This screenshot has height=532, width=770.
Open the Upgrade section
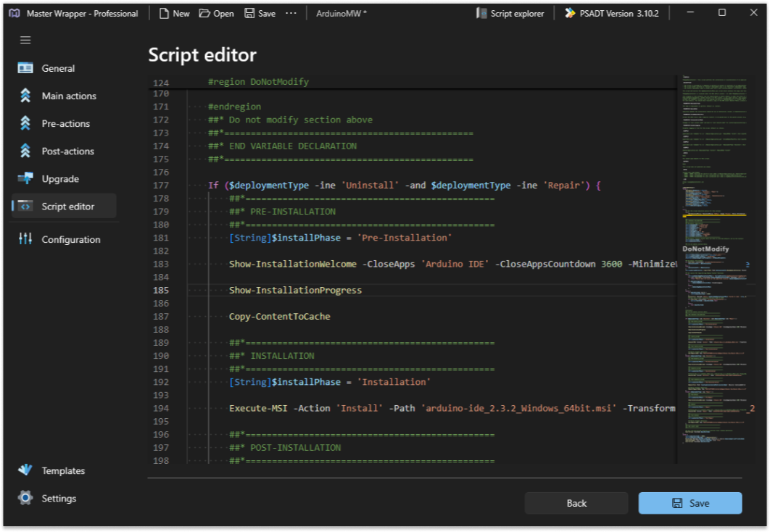pos(64,178)
